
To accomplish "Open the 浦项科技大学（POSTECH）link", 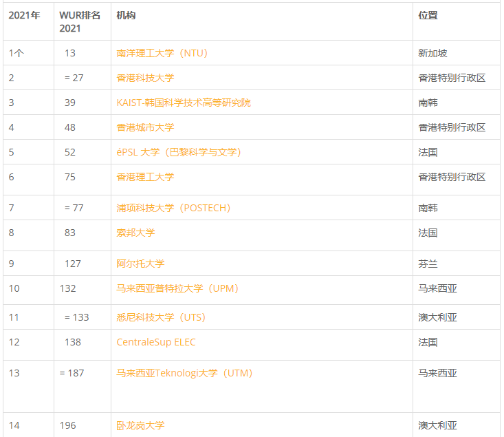I will (173, 208).
